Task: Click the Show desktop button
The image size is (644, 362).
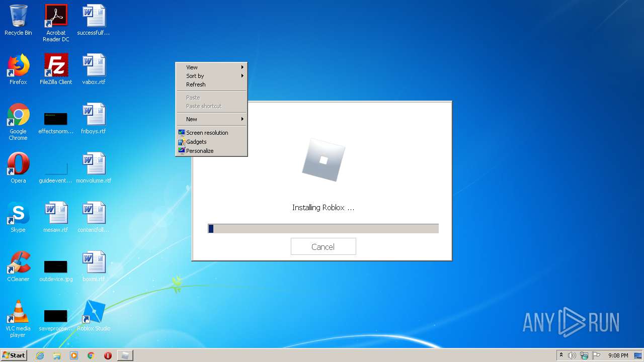Action: click(638, 355)
